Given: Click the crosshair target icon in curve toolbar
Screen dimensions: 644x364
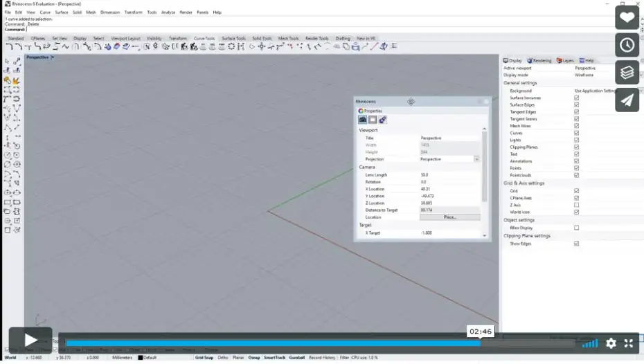Looking at the screenshot, I should click(261, 46).
